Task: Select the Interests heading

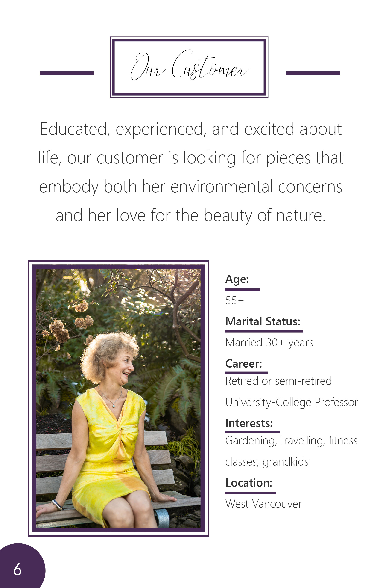Action: click(x=249, y=423)
